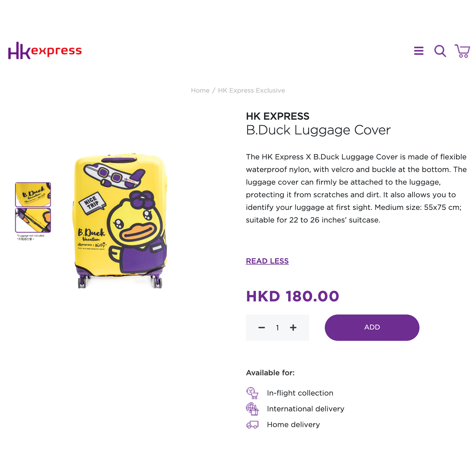Decrease quantity with the minus button
476x476 pixels.
[262, 328]
